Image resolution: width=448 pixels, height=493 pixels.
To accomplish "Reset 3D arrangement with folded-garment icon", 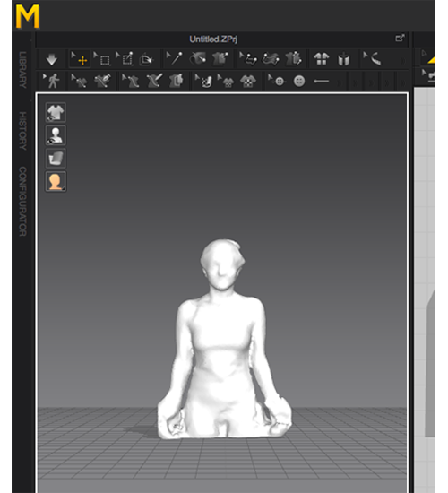I will tap(344, 59).
